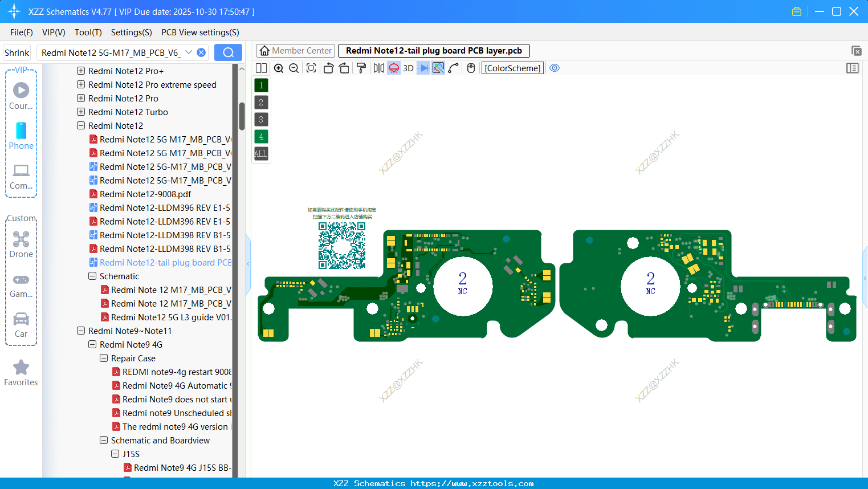
Task: Select the zoom in magnifier tool
Action: click(x=279, y=68)
